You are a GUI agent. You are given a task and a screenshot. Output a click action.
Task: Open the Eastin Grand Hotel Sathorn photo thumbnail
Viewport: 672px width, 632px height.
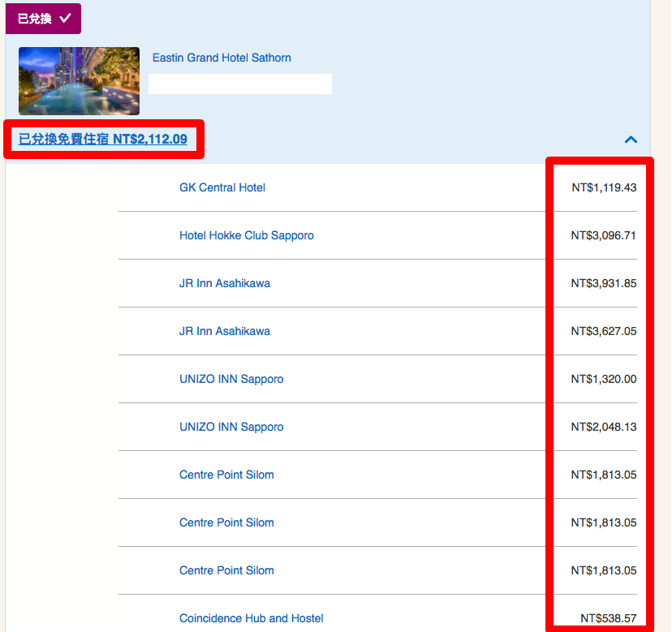79,81
